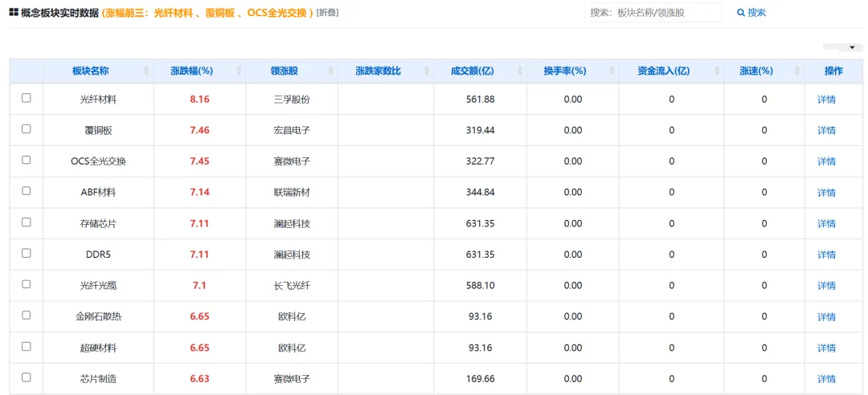Open 详情 for DDR5
Image resolution: width=868 pixels, height=395 pixels.
pyautogui.click(x=826, y=255)
